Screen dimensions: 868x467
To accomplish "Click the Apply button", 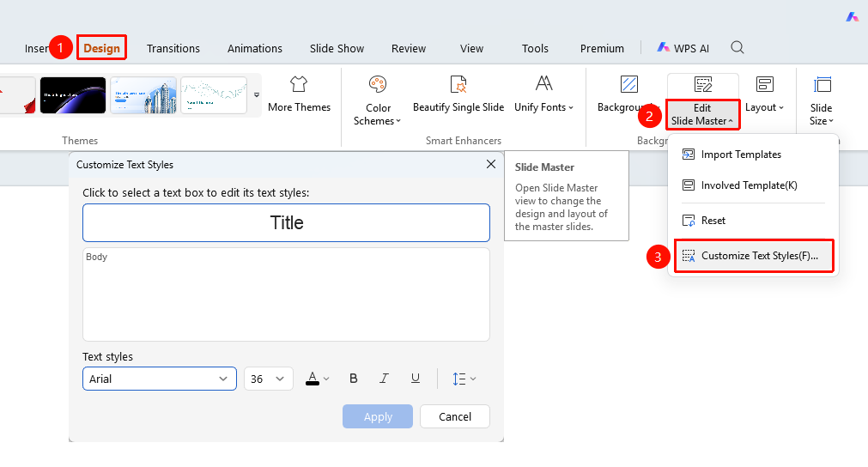I will (378, 416).
